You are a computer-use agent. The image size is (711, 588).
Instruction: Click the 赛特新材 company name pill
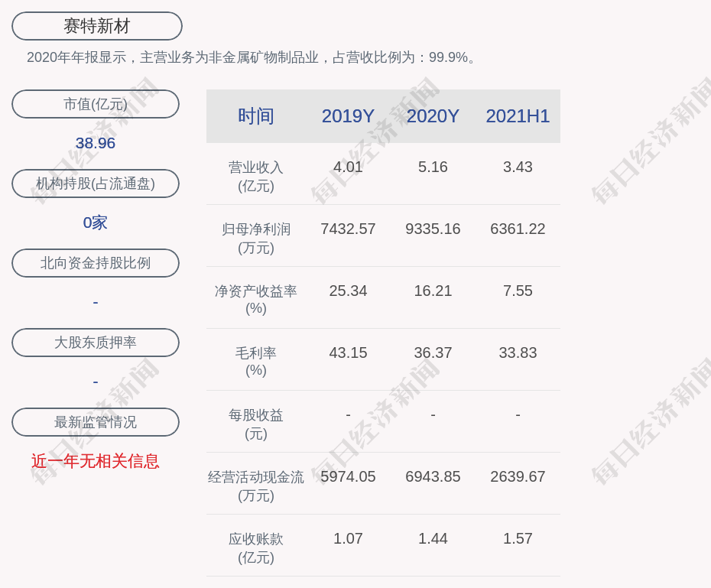click(x=97, y=26)
